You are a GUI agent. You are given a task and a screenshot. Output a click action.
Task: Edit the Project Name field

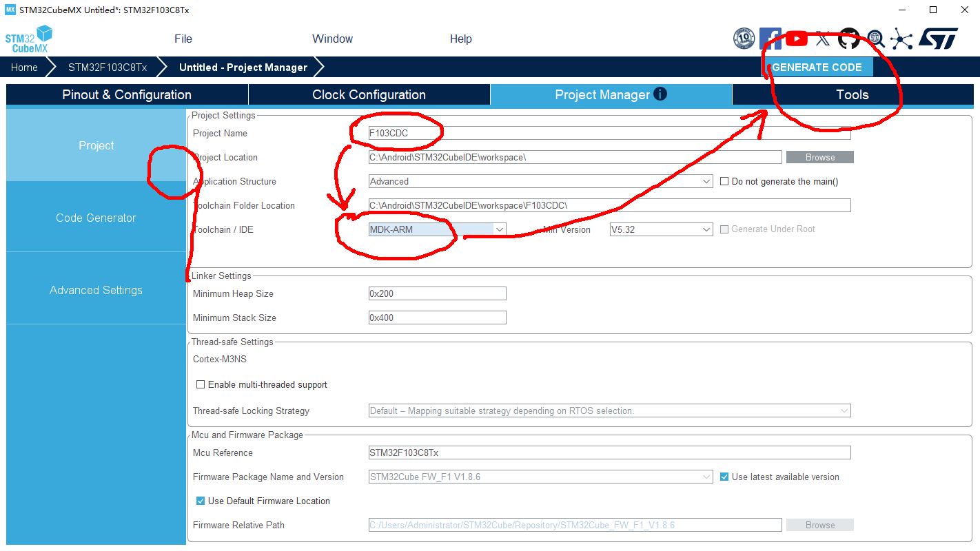click(610, 133)
